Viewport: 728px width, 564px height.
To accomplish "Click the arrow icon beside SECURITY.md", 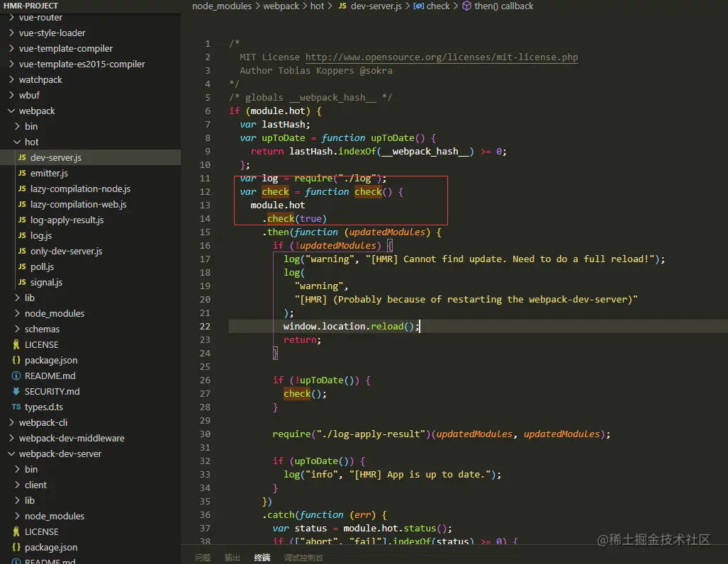I will click(16, 391).
